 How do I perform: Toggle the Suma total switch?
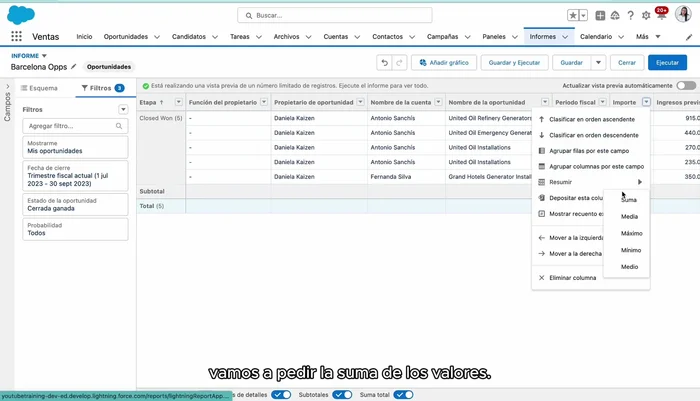403,395
